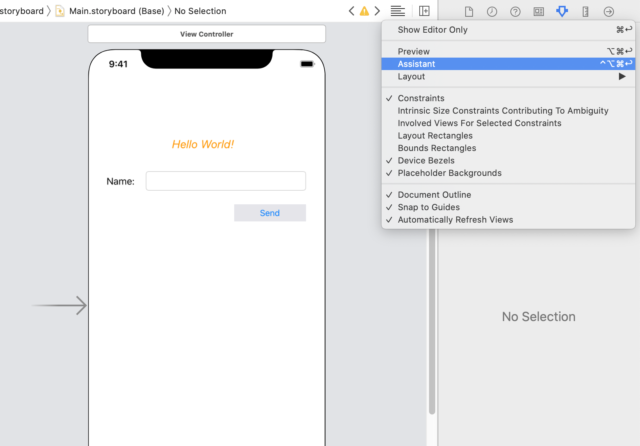
Task: Enable Layout Rectangles
Action: (x=508, y=136)
